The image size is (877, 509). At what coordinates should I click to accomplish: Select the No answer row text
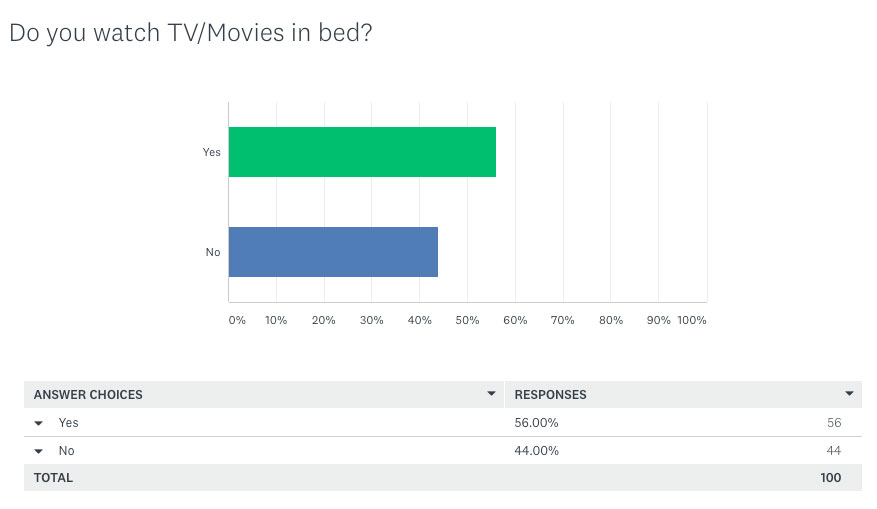click(x=67, y=451)
